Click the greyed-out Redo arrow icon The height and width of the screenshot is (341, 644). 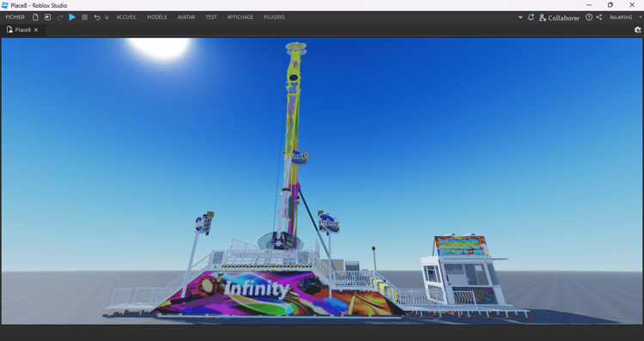[60, 17]
